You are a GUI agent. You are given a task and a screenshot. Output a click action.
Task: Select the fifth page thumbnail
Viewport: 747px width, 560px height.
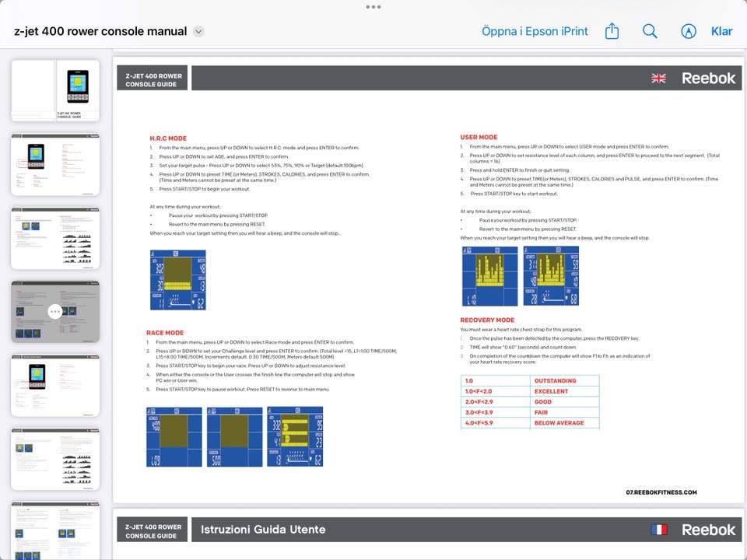[x=55, y=385]
